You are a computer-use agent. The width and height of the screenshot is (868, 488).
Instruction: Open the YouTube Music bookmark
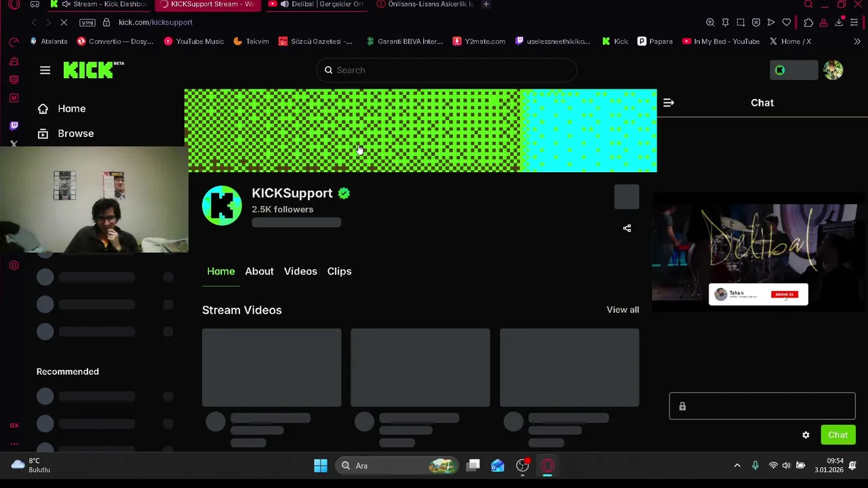click(194, 41)
